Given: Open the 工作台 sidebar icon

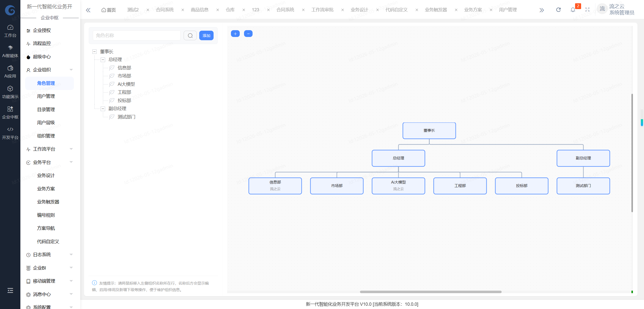Looking at the screenshot, I should tap(10, 31).
